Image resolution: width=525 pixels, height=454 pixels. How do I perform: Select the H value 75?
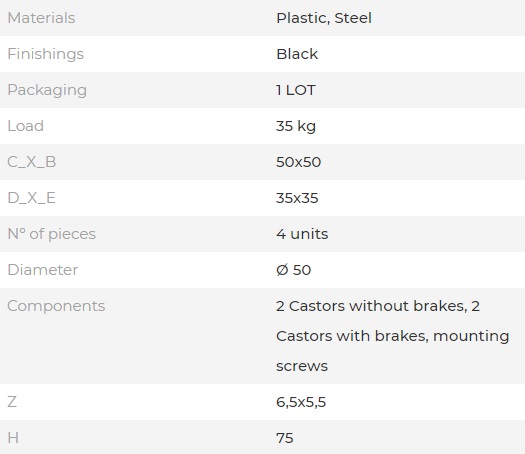pyautogui.click(x=285, y=438)
